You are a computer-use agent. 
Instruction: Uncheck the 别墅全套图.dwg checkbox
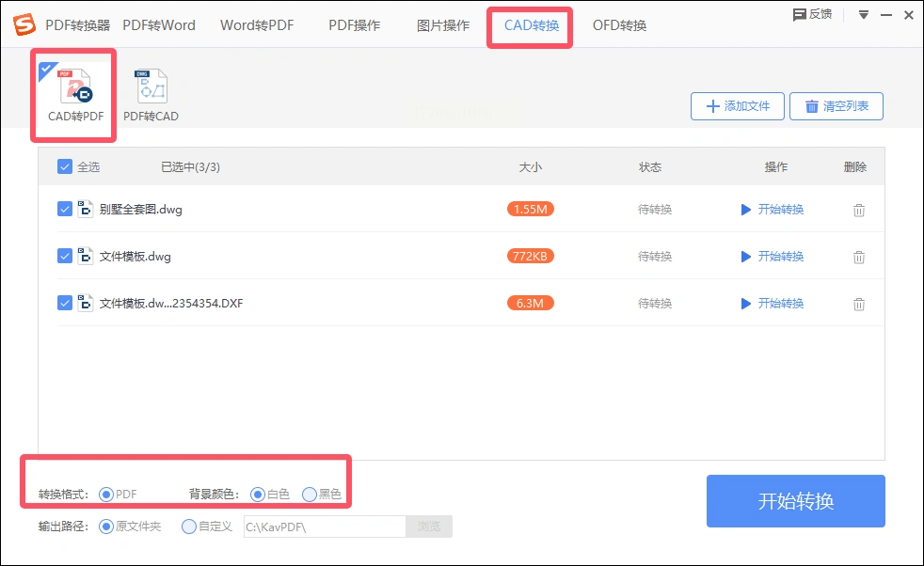(x=65, y=209)
